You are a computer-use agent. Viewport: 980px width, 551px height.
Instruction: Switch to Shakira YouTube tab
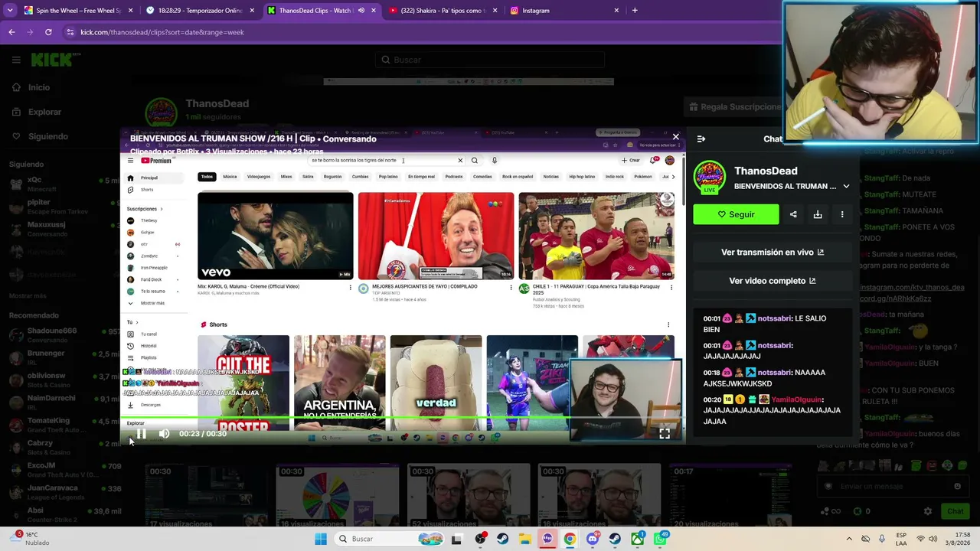click(x=443, y=11)
